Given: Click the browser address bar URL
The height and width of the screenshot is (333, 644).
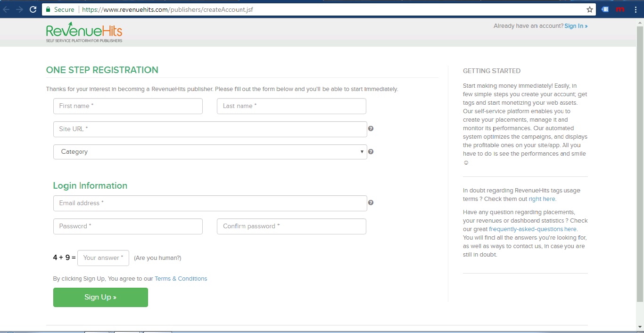Looking at the screenshot, I should point(167,9).
